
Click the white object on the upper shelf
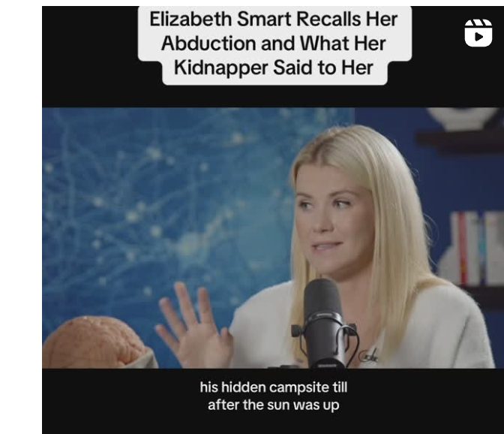tap(463, 117)
